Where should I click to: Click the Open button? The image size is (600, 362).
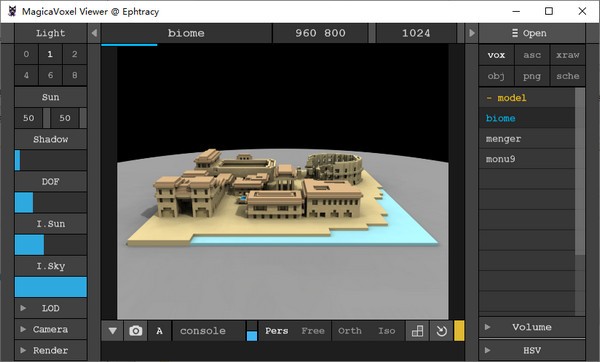click(x=532, y=33)
